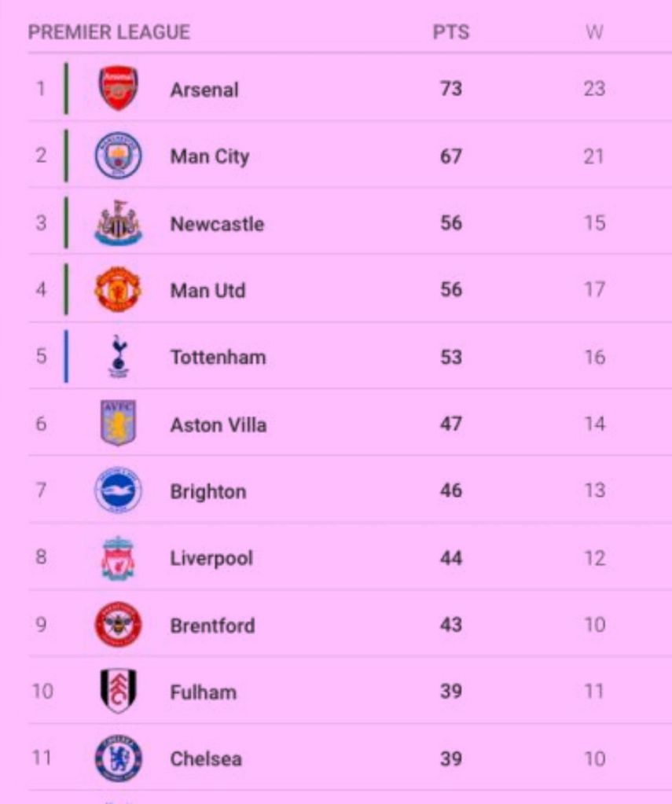Click the Arsenal club crest
The image size is (672, 804).
pyautogui.click(x=119, y=88)
